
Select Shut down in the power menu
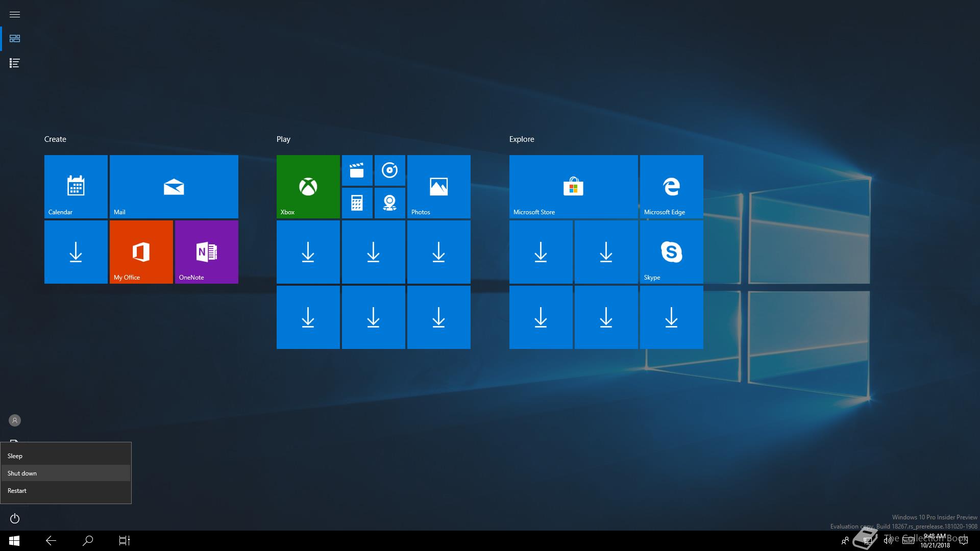coord(66,473)
